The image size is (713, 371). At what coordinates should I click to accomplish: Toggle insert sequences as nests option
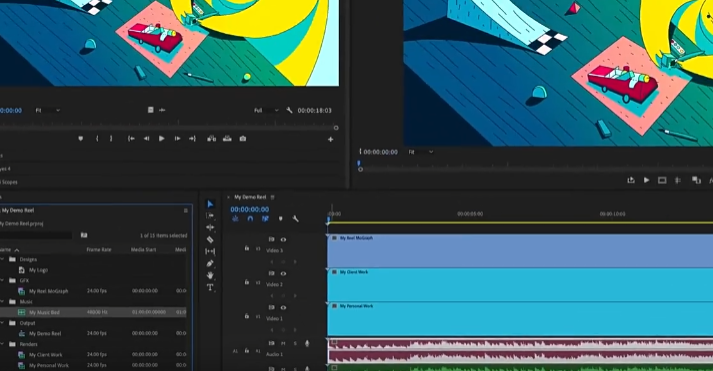[x=236, y=219]
